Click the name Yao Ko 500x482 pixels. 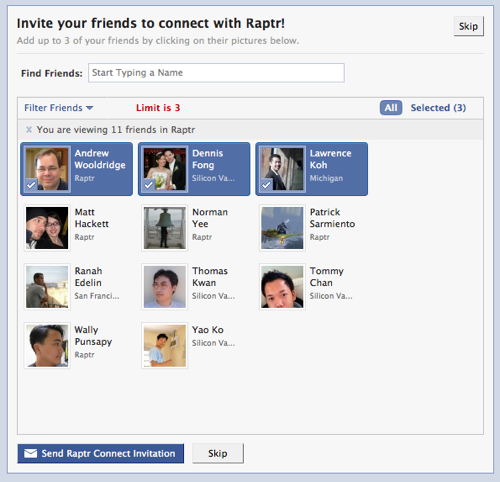pyautogui.click(x=208, y=330)
